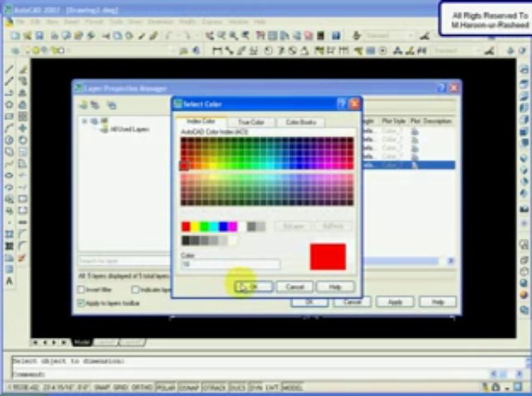Select the Circle draw tool
Screen dimensions: 532x396
click(x=9, y=140)
